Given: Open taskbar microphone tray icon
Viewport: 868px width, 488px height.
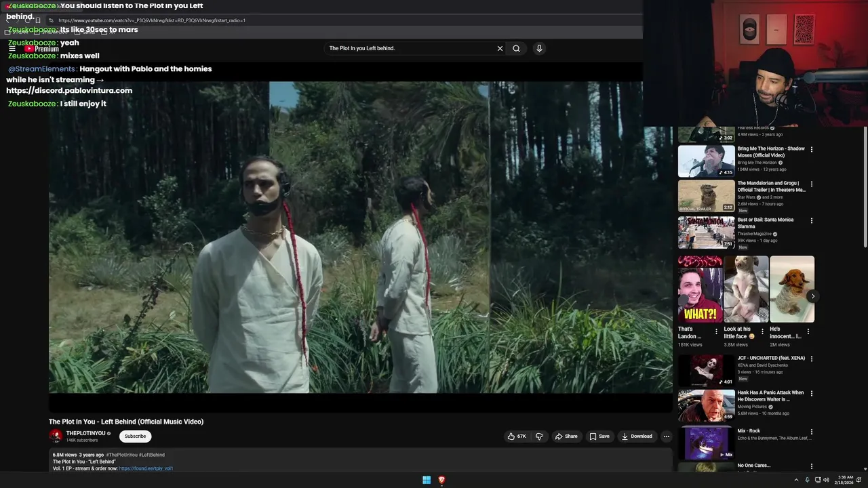Looking at the screenshot, I should pos(807,480).
